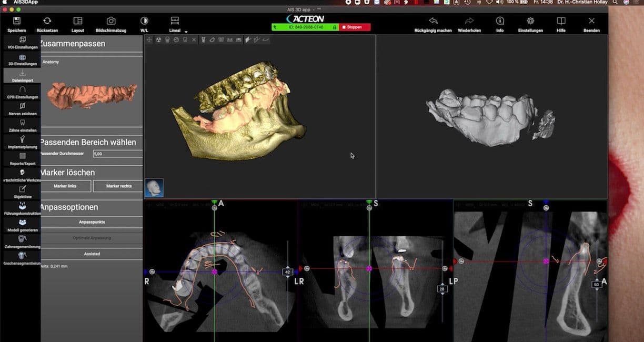The image size is (644, 342).
Task: Click the red Stoppen button
Action: 355,27
